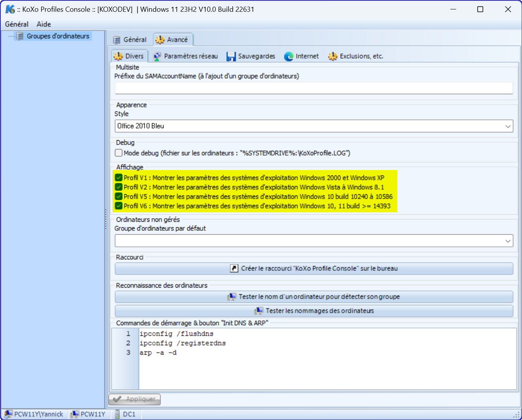
Task: Open the Aide menu
Action: (x=44, y=24)
